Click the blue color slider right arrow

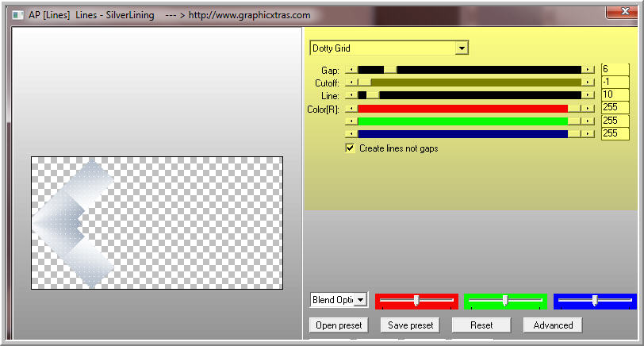pos(588,134)
